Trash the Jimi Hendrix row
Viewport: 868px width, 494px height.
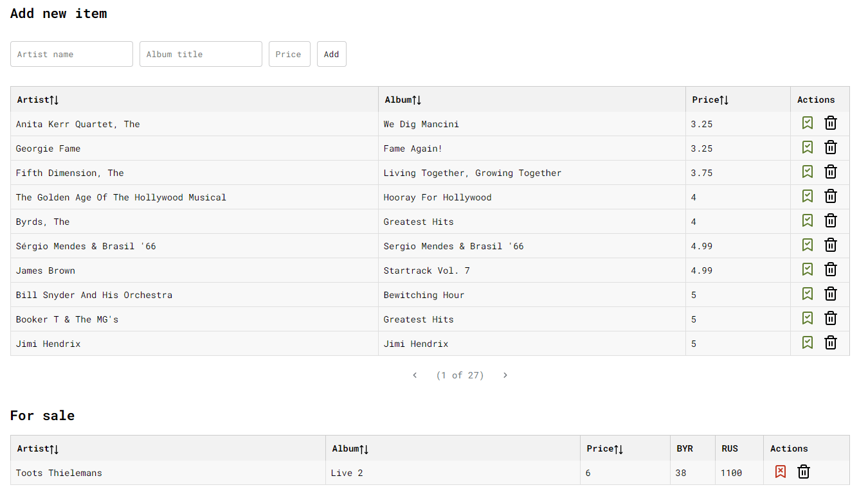(x=831, y=343)
